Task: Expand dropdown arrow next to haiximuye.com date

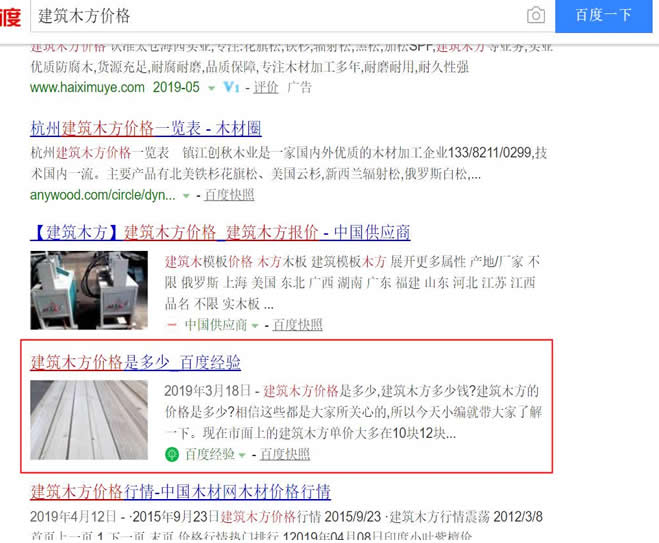Action: 211,88
